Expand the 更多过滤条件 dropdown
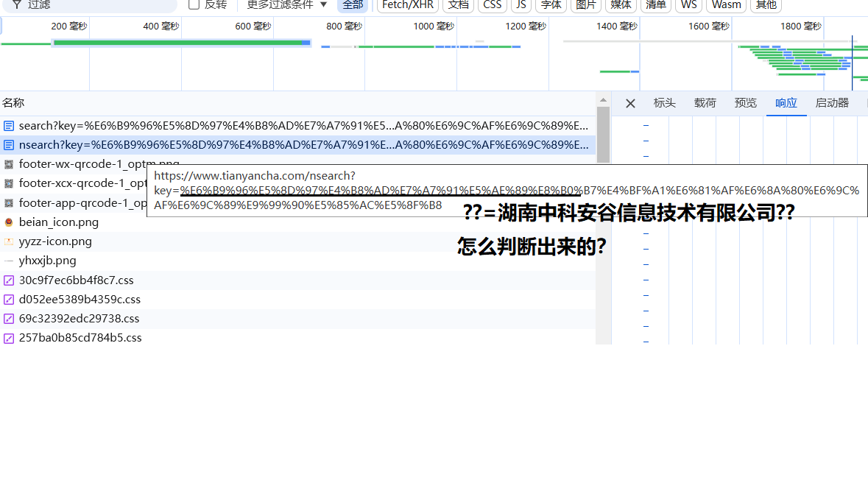868x477 pixels. coord(287,4)
